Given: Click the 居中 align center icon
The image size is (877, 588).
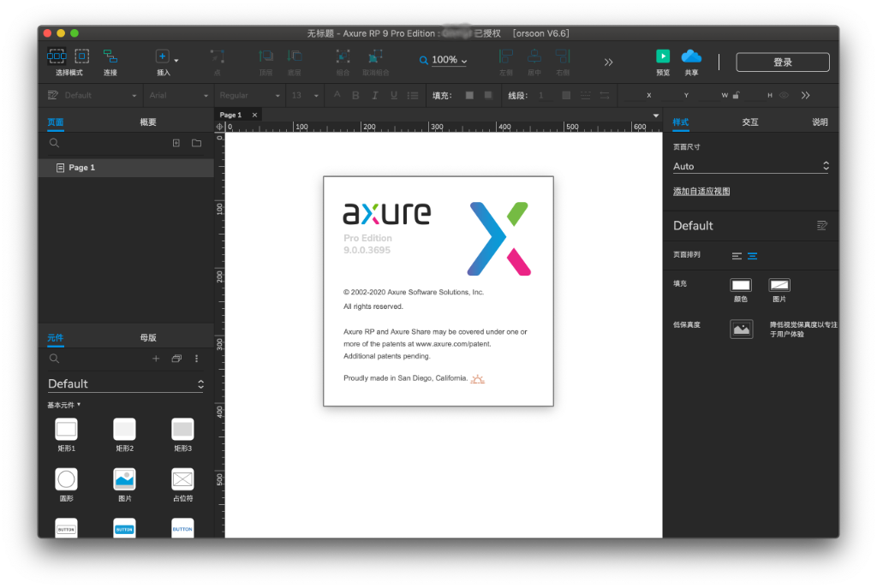Looking at the screenshot, I should click(534, 56).
